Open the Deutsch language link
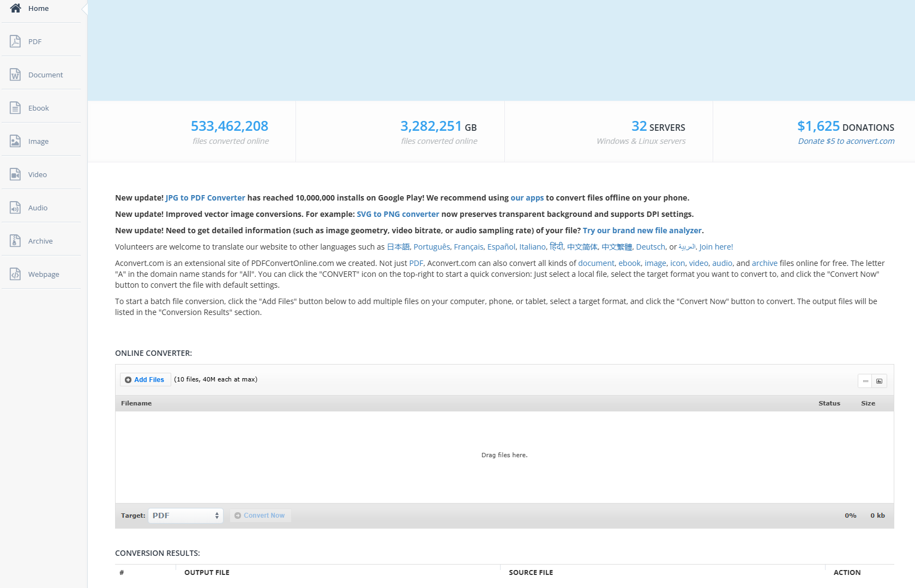Image resolution: width=915 pixels, height=588 pixels. [x=651, y=247]
